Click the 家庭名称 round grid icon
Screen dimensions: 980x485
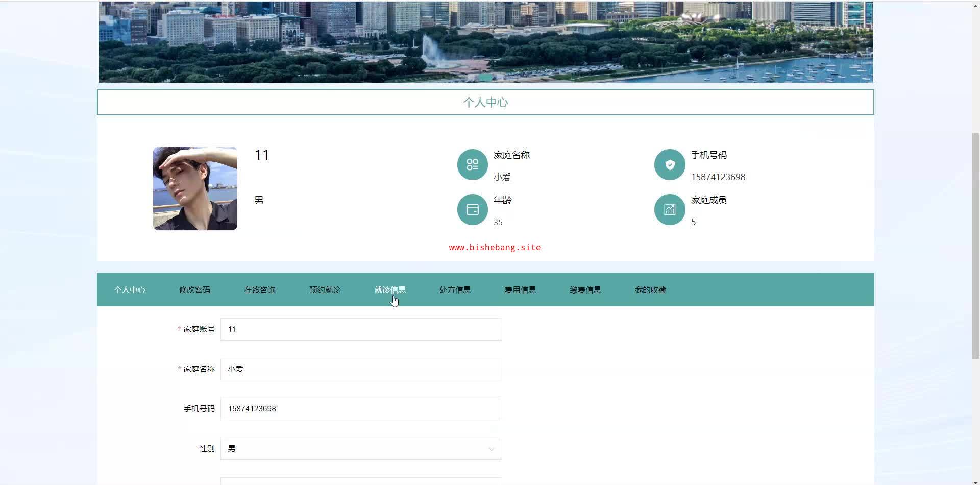coord(472,164)
